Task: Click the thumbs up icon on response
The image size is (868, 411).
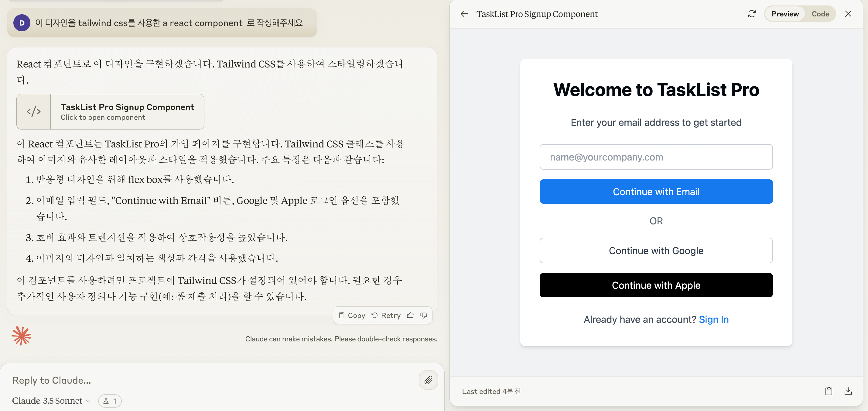Action: (x=412, y=315)
